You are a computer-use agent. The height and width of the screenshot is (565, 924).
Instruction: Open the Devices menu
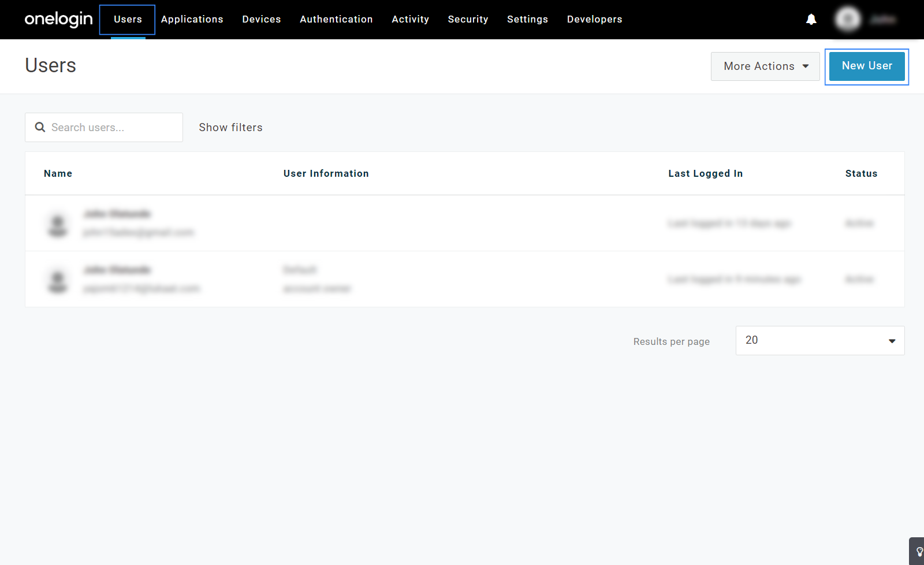(x=261, y=20)
